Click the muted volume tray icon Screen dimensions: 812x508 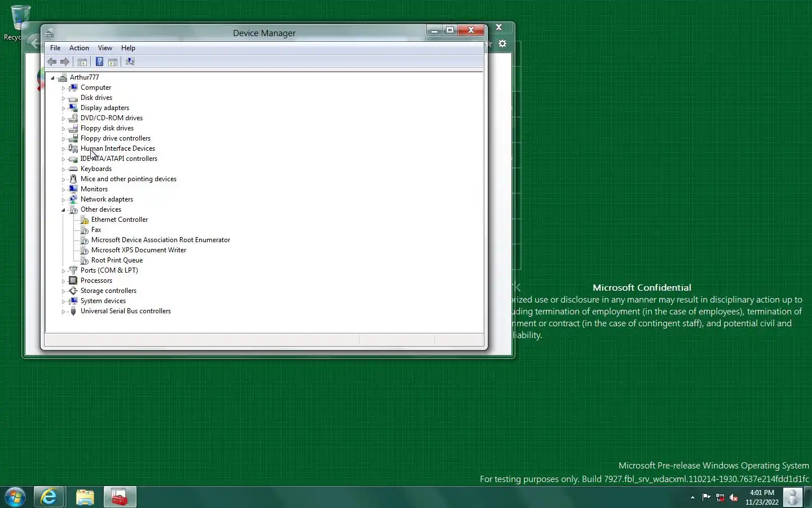coord(734,497)
